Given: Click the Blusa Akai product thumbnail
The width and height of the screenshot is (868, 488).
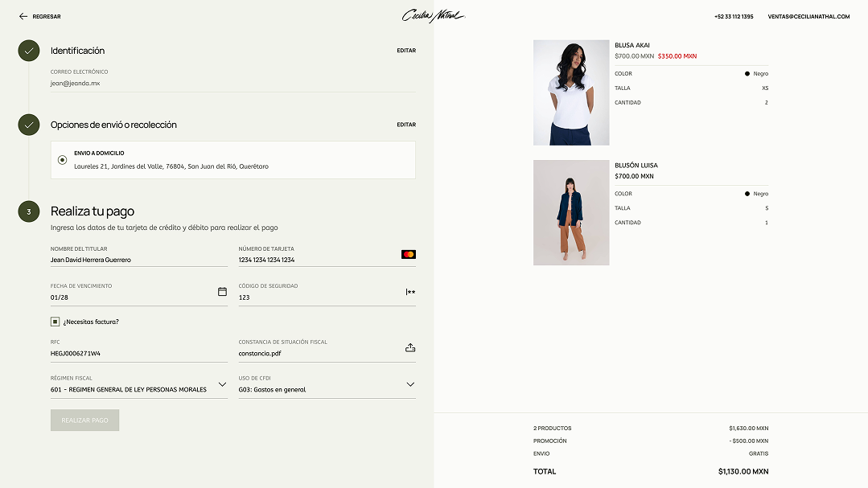Looking at the screenshot, I should [x=571, y=92].
